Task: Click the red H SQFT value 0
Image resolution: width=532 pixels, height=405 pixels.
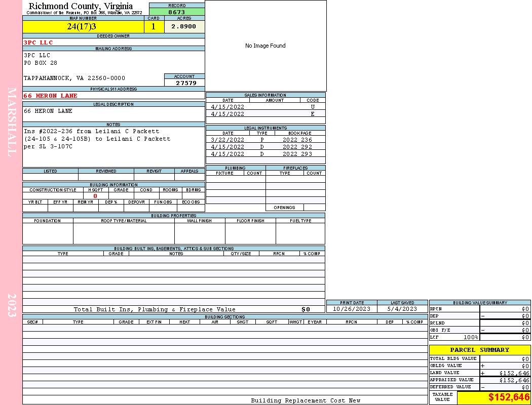Action: pos(95,196)
